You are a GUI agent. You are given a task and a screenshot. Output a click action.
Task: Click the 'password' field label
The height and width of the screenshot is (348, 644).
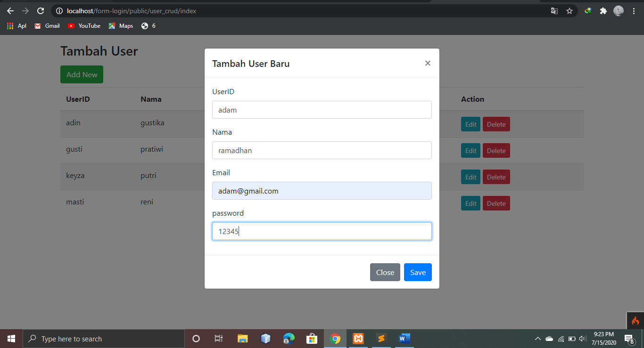coord(228,213)
